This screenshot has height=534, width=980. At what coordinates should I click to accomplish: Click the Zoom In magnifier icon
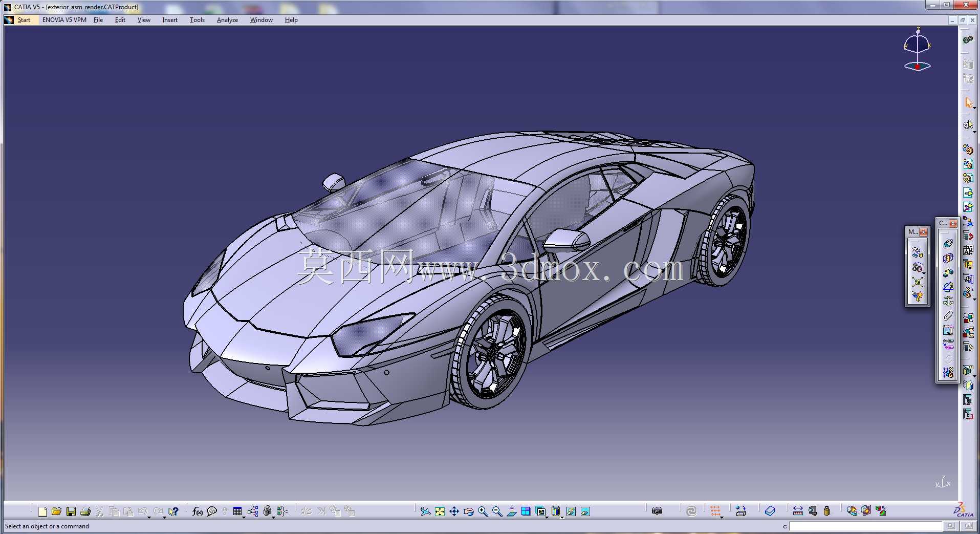(483, 511)
